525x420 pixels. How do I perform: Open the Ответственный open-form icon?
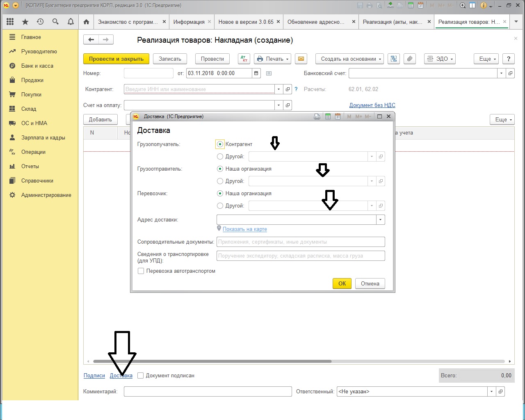point(501,392)
